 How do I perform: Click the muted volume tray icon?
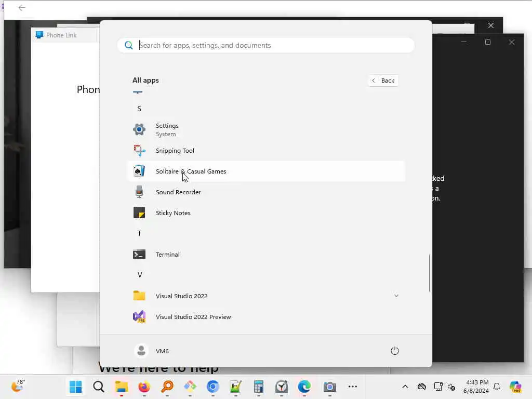click(451, 387)
